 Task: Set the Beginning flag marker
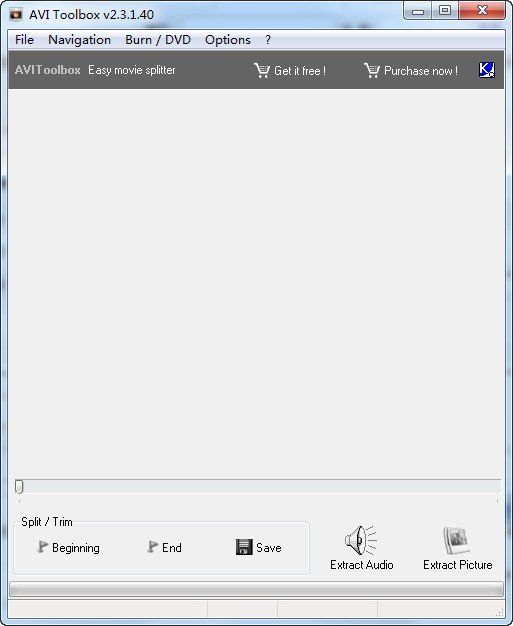pos(68,547)
